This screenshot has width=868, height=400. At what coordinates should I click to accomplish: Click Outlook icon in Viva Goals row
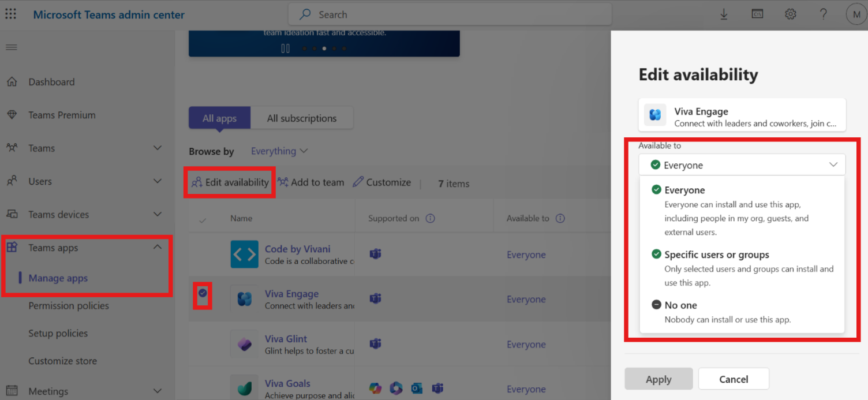[x=417, y=388]
